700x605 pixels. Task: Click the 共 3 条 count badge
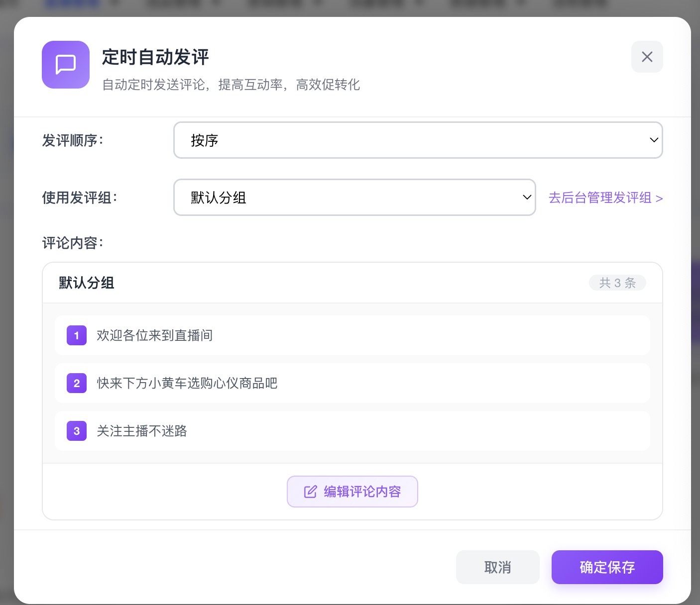[617, 283]
